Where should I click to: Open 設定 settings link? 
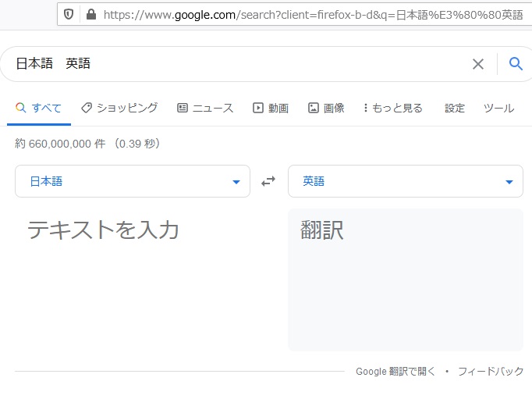click(x=455, y=108)
